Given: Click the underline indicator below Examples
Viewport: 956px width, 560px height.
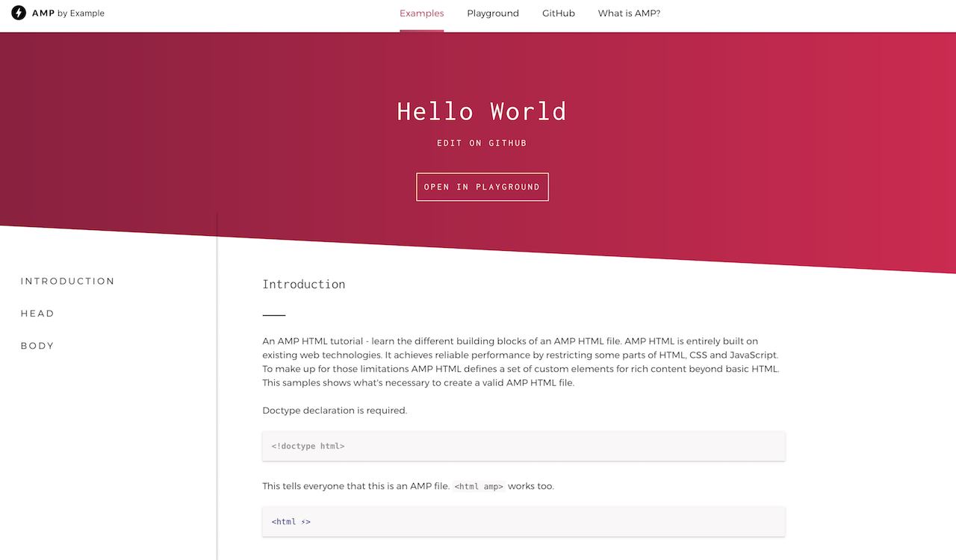Looking at the screenshot, I should coord(421,31).
